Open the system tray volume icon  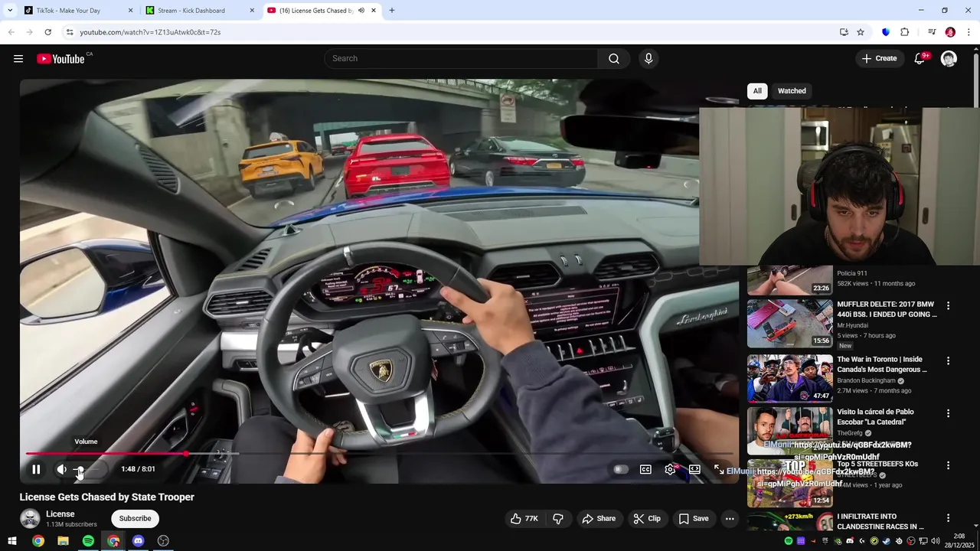click(x=936, y=541)
